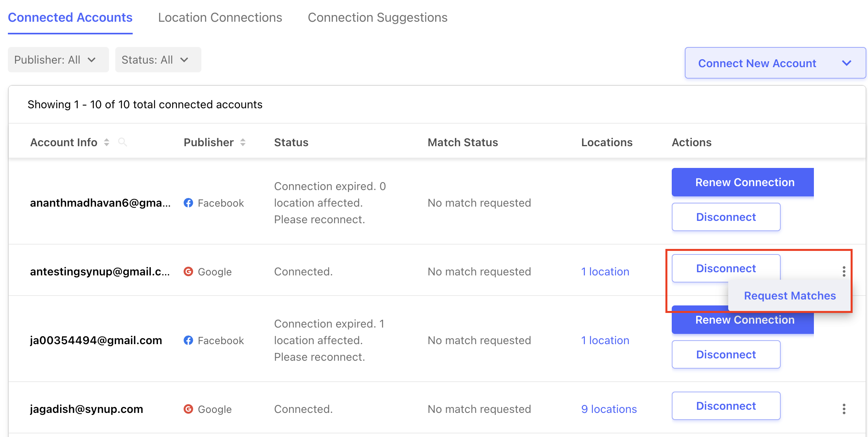Viewport: 868px width, 437px height.
Task: Open the 1 location link for ja00354494@gmail.com
Action: click(605, 340)
